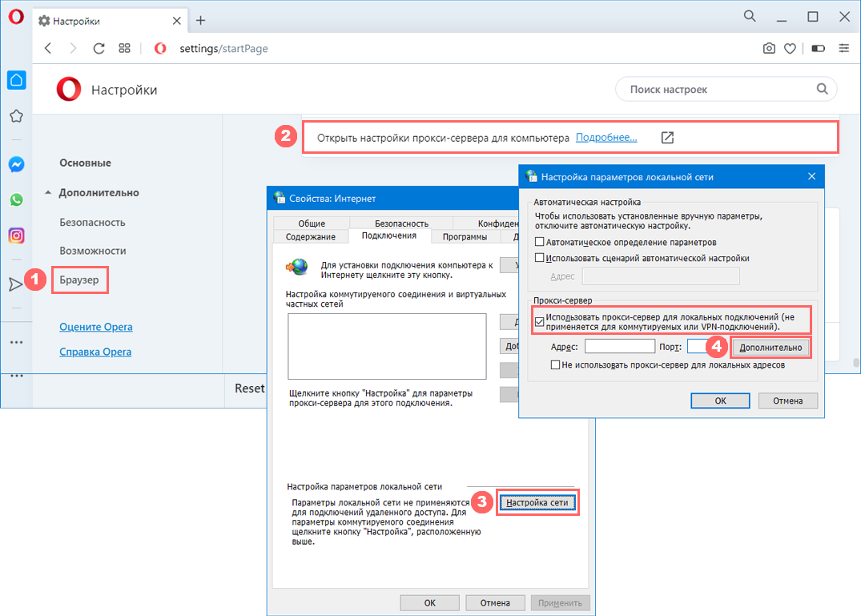Uncheck Использовать прокси-сервер для локальных подключений

(x=540, y=322)
